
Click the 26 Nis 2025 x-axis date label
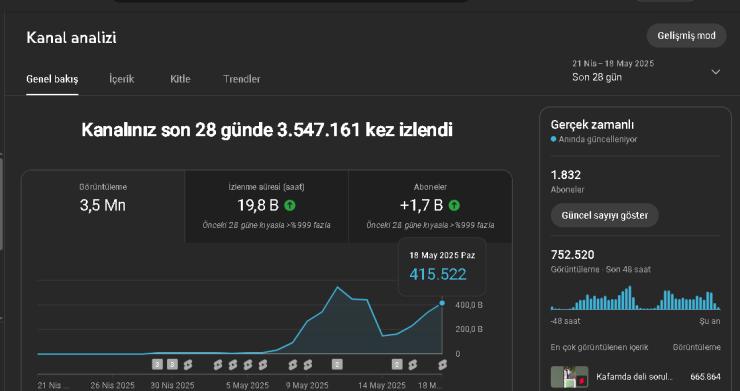112,385
